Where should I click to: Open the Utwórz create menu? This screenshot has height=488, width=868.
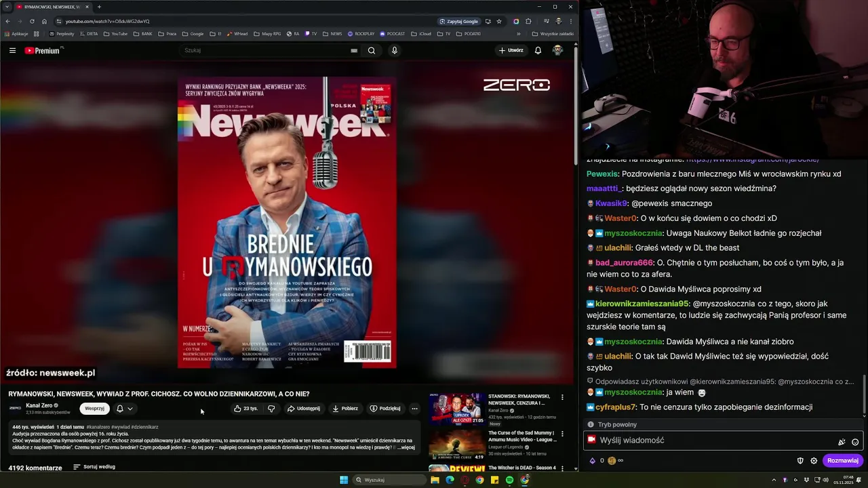(511, 50)
